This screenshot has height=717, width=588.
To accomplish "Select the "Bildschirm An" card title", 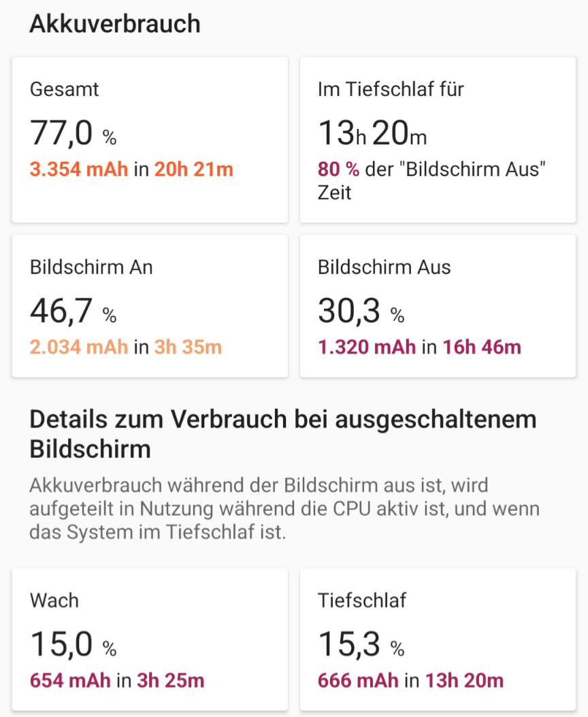I will (x=91, y=267).
